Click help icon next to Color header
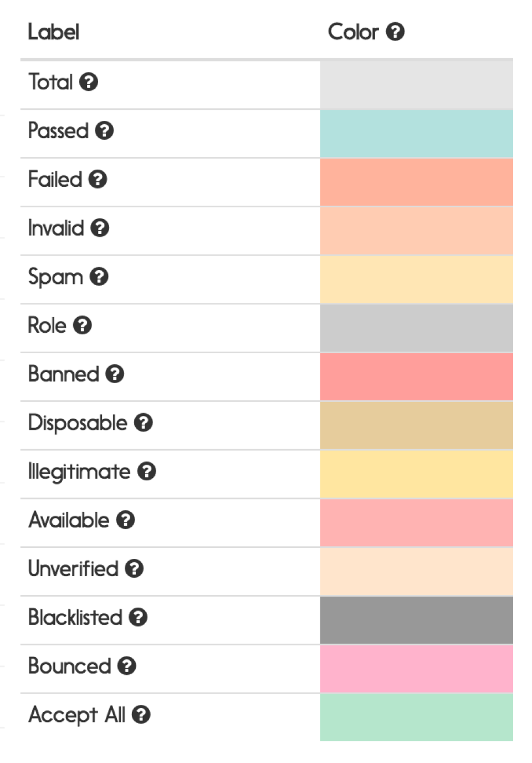Image resolution: width=532 pixels, height=763 pixels. [395, 32]
